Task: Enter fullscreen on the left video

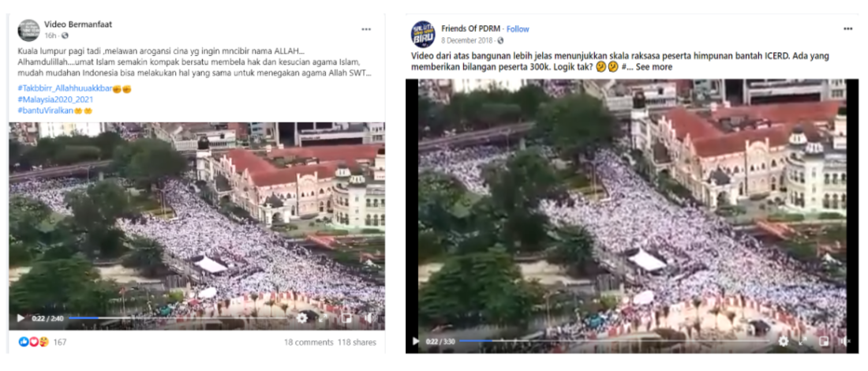Action: [324, 318]
